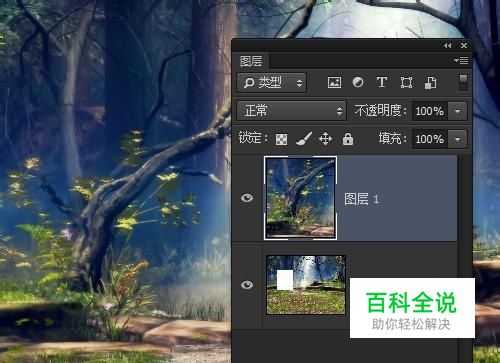The image size is (500, 363).
Task: Select the 图层 1 layer thumbnail
Action: point(300,198)
